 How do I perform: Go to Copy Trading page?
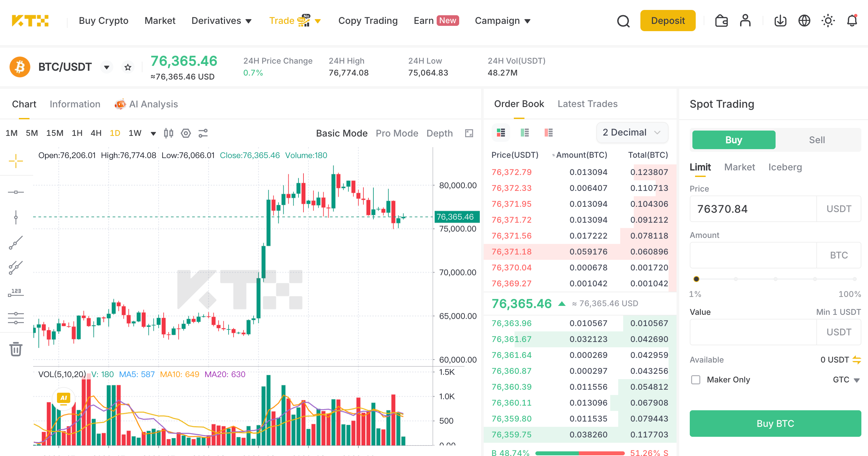368,21
